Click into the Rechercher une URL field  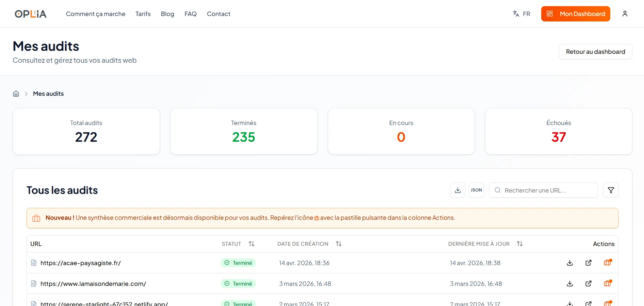click(x=543, y=190)
